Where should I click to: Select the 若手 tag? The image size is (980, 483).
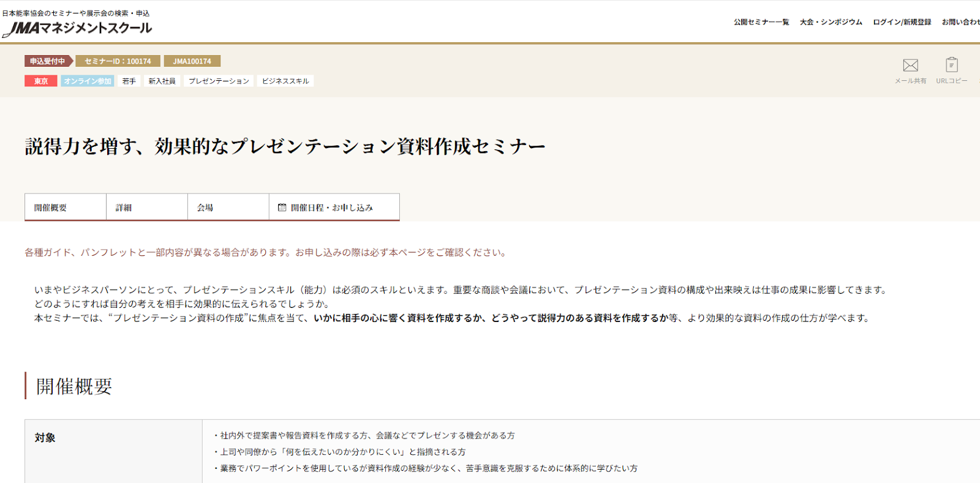pos(129,81)
